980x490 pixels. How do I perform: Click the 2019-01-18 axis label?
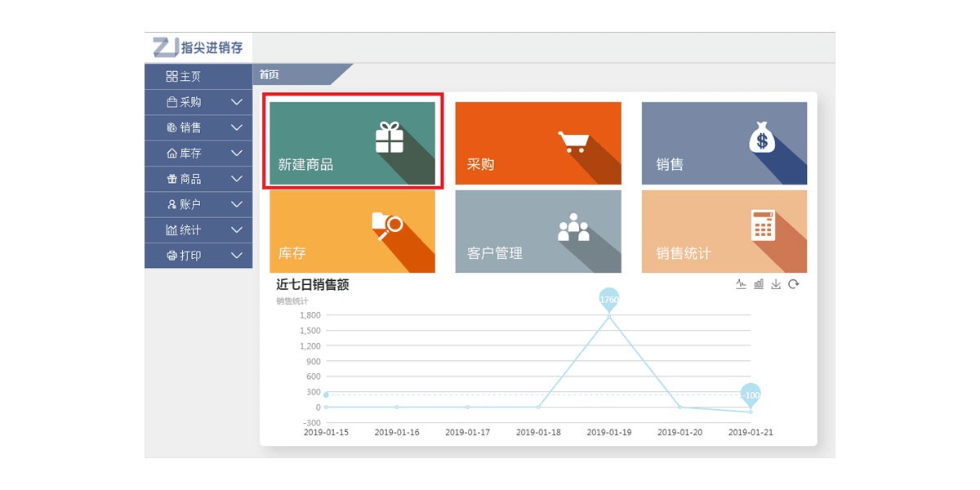(538, 433)
